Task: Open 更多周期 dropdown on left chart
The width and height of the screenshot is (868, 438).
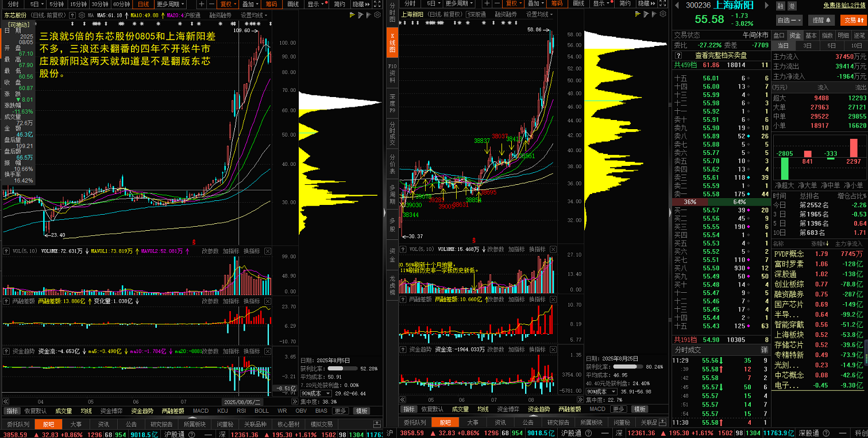Action: 171,4
